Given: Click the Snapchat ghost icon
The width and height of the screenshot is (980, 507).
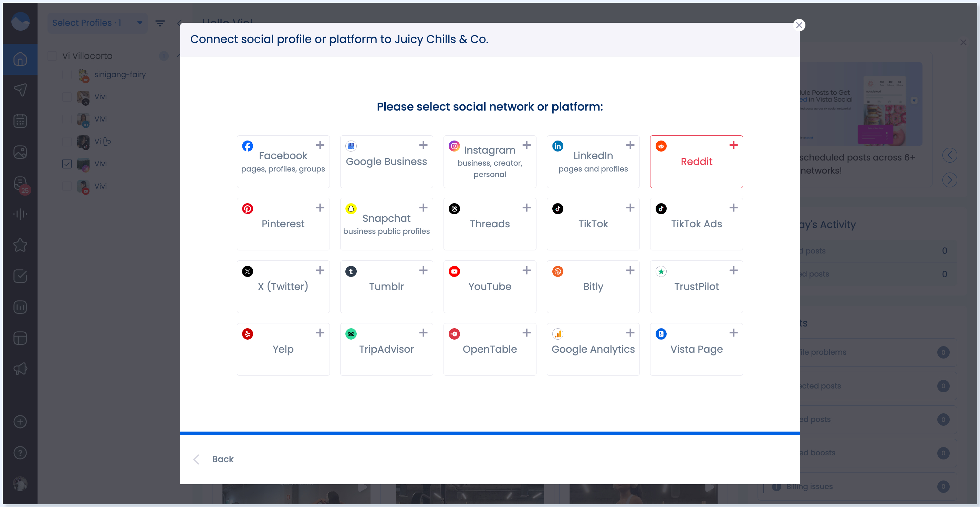Looking at the screenshot, I should coord(351,209).
